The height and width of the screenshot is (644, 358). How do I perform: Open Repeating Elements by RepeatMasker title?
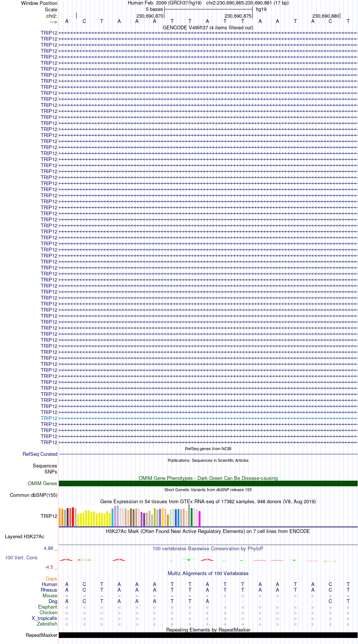pos(208,630)
